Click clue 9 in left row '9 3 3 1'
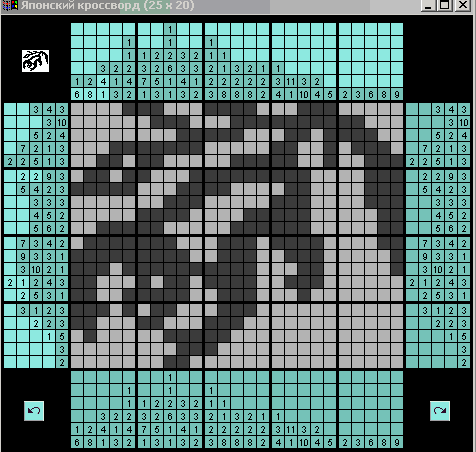Viewport: 476px width, 452px height. (x=23, y=256)
